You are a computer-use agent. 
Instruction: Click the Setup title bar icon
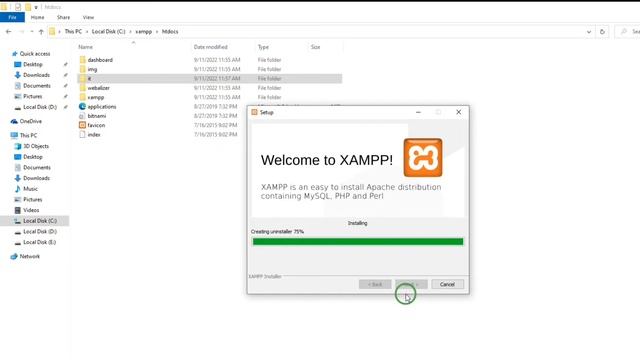[x=254, y=112]
